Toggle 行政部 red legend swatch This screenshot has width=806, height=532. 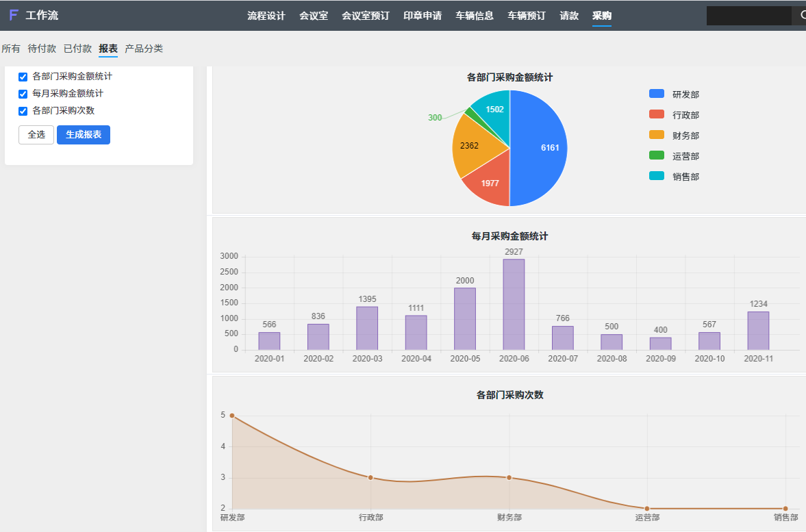[656, 114]
